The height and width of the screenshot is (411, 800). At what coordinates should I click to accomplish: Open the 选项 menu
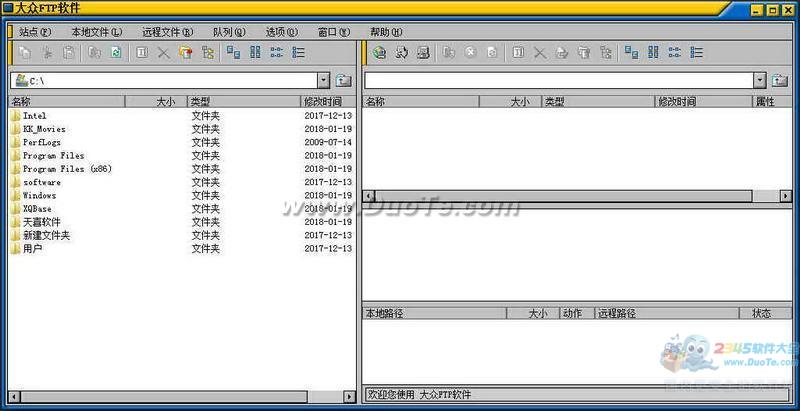(282, 32)
